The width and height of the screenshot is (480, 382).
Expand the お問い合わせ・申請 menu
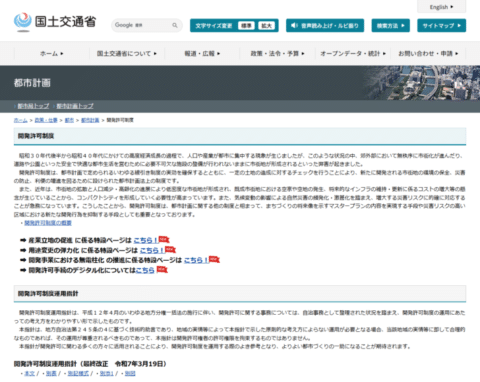point(428,53)
